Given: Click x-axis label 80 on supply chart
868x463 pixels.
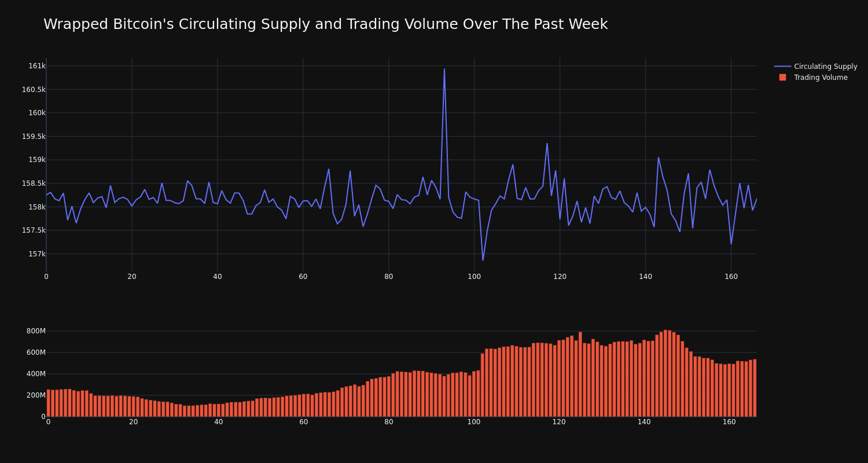Looking at the screenshot, I should tap(389, 277).
